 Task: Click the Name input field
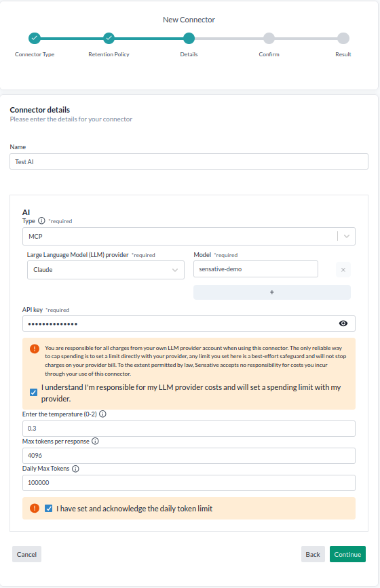tap(189, 161)
